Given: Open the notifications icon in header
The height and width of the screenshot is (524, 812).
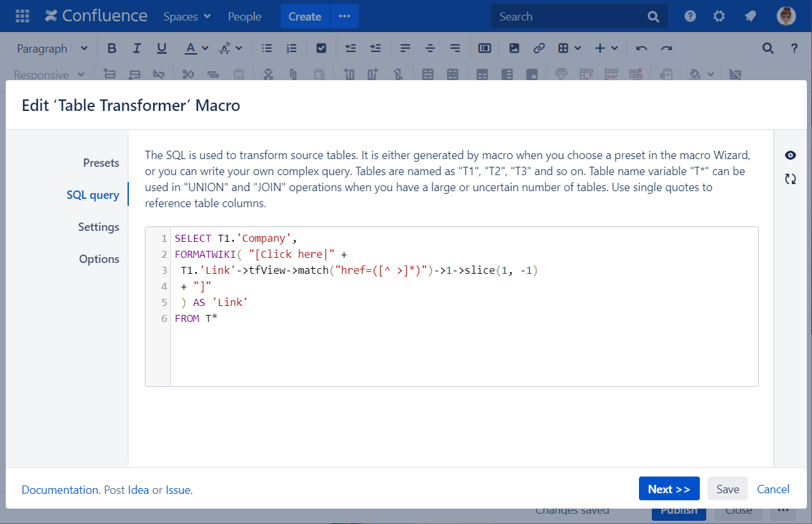Looking at the screenshot, I should pyautogui.click(x=750, y=17).
